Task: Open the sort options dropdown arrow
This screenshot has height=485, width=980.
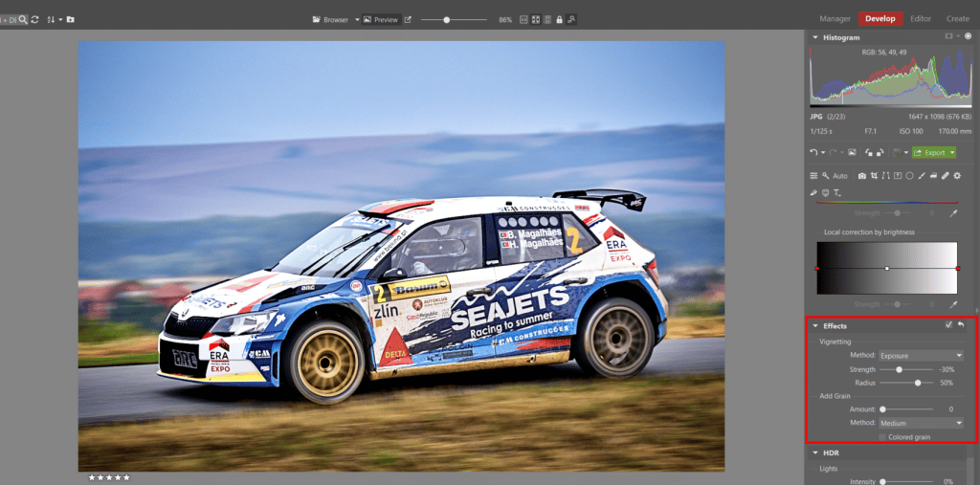Action: pos(60,19)
